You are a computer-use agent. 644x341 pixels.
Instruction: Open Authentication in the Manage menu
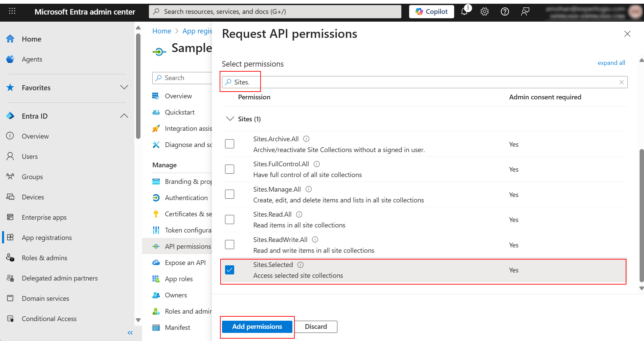coord(186,198)
